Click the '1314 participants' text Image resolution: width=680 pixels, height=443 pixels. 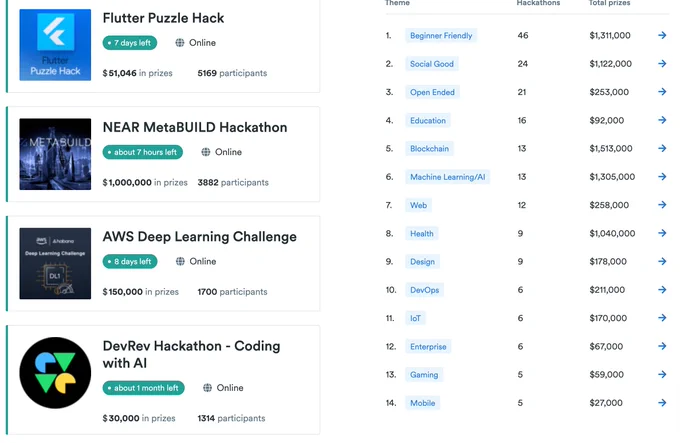click(x=231, y=418)
